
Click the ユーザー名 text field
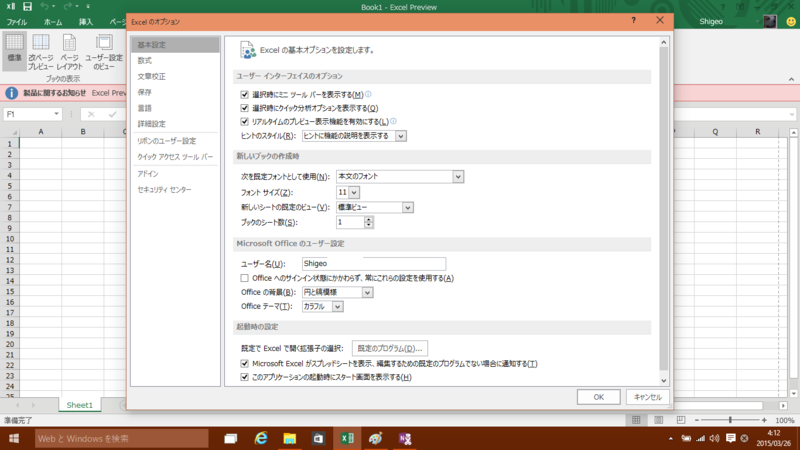pyautogui.click(x=373, y=263)
